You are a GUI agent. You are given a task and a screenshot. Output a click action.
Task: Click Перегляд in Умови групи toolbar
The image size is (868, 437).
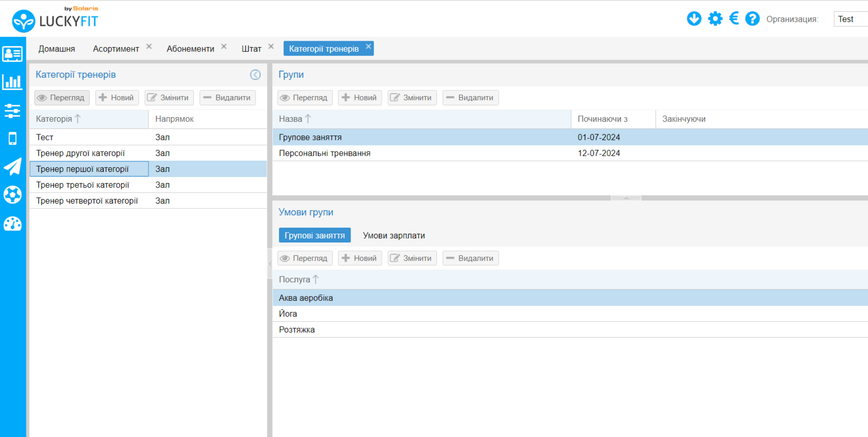pos(305,258)
